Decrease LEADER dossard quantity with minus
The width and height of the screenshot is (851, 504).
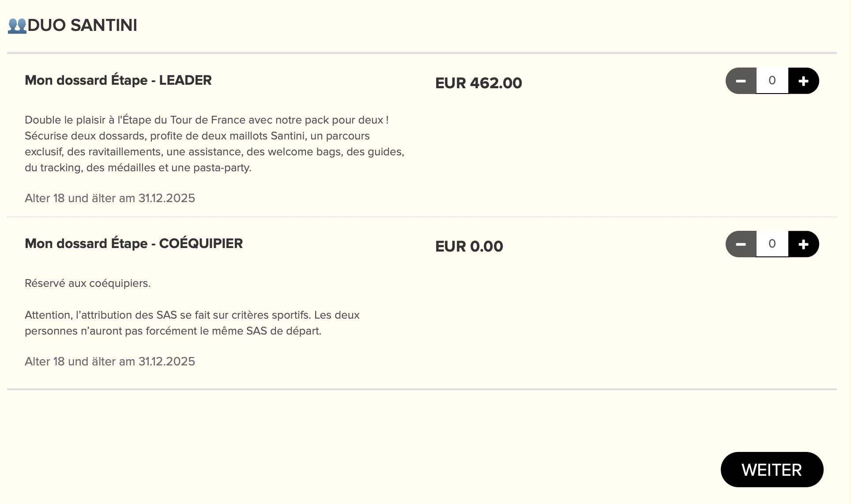coord(741,81)
